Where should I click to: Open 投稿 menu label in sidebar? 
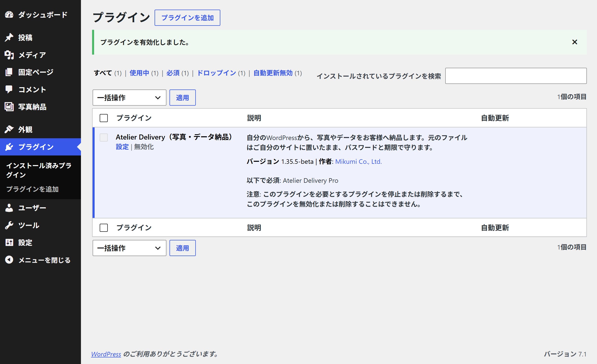25,37
